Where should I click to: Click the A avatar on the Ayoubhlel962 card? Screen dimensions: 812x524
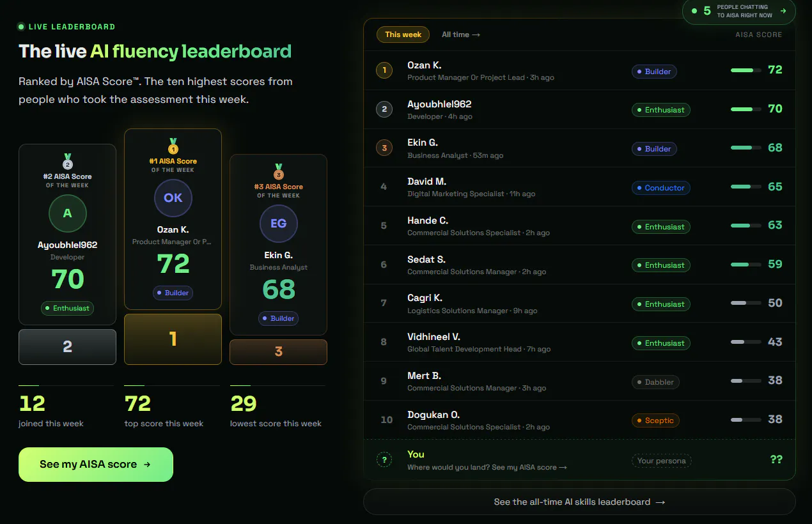(x=67, y=213)
